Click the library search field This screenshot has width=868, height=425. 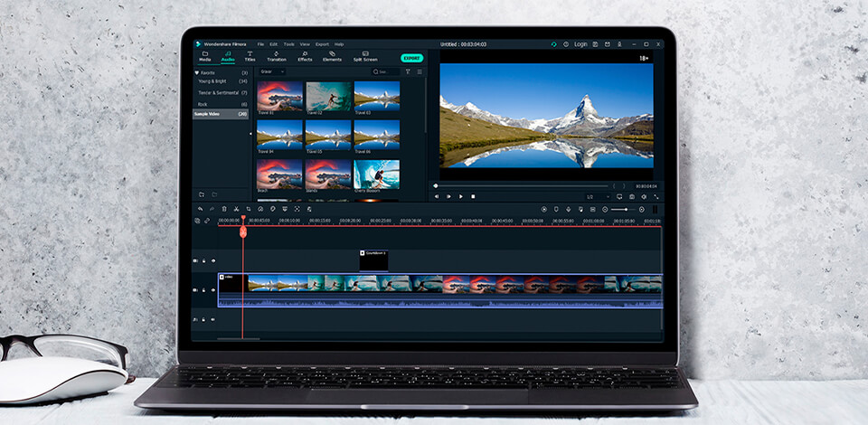pos(386,72)
